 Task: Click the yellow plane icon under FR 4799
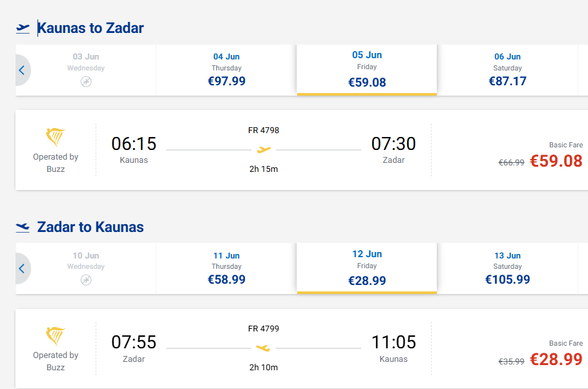point(264,348)
